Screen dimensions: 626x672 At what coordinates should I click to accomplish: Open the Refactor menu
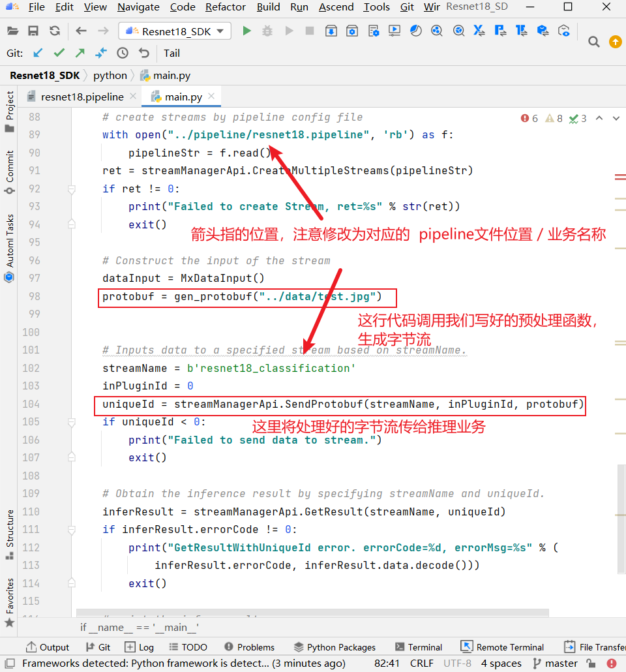(x=226, y=7)
